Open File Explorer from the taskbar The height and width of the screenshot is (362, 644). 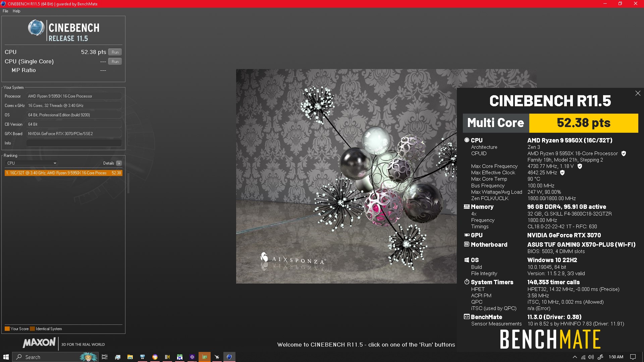point(130,357)
